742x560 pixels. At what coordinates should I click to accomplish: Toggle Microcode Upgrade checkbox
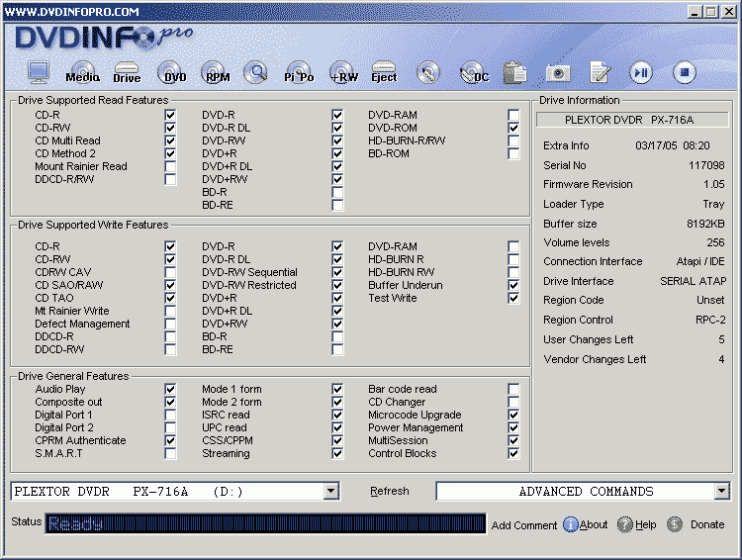513,415
